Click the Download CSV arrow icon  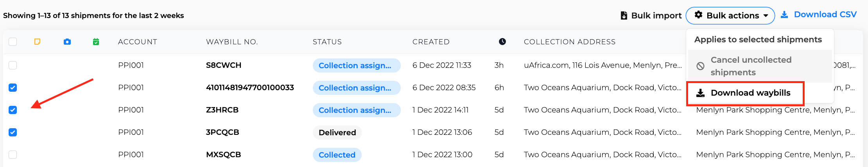coord(784,15)
